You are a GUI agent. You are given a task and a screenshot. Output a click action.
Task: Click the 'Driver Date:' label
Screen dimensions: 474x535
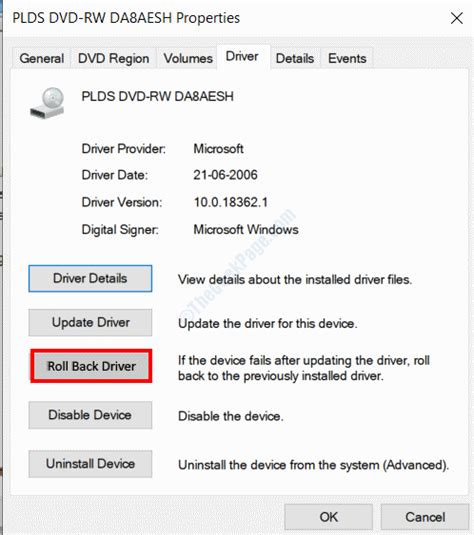(x=115, y=175)
